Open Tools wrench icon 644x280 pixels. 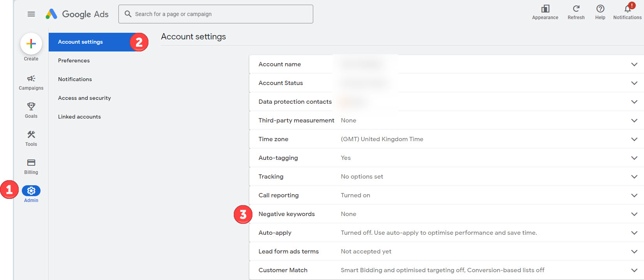pos(31,135)
